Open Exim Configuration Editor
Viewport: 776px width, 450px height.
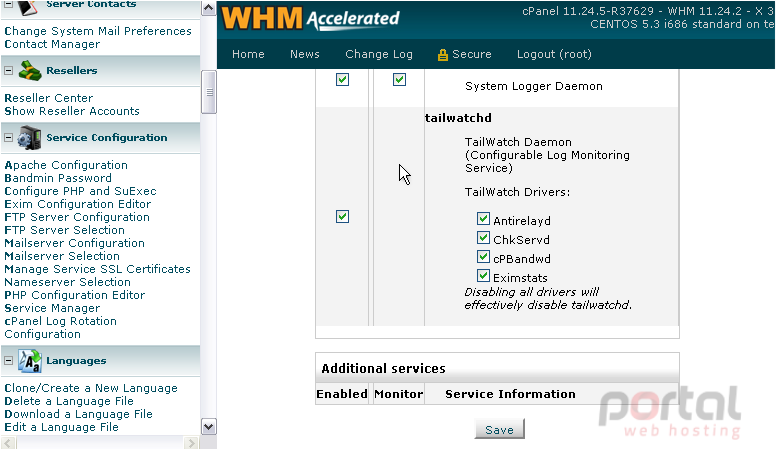78,204
